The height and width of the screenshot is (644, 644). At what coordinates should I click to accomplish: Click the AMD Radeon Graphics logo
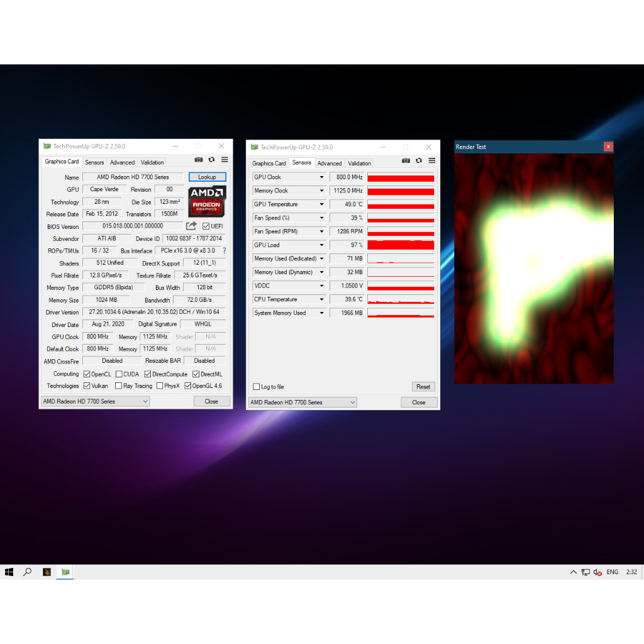coord(207,201)
